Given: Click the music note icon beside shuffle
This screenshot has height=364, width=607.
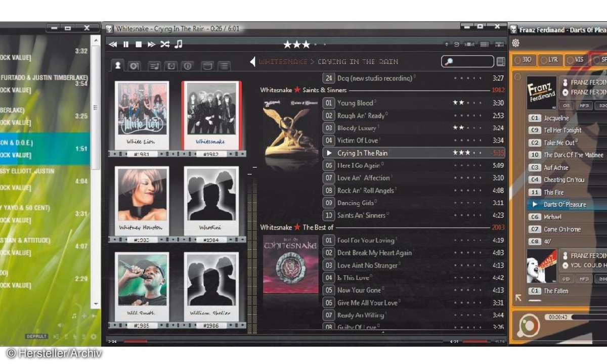Looking at the screenshot, I should click(x=178, y=44).
